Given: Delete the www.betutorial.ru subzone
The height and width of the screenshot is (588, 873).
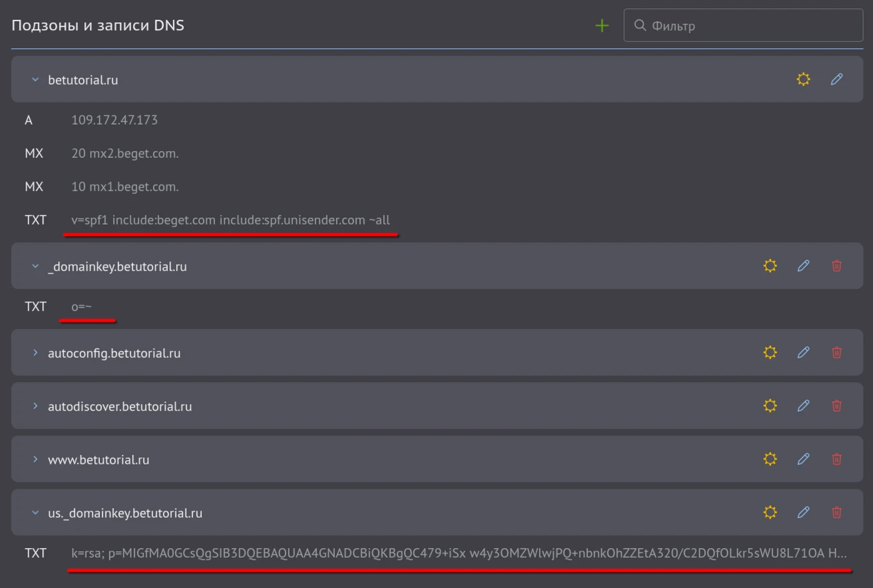Looking at the screenshot, I should click(836, 459).
